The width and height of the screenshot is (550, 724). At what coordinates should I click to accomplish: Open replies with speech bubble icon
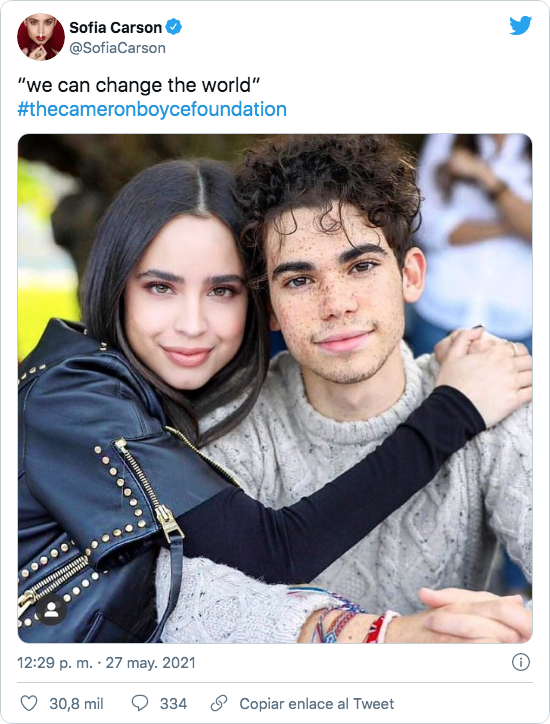[x=140, y=703]
